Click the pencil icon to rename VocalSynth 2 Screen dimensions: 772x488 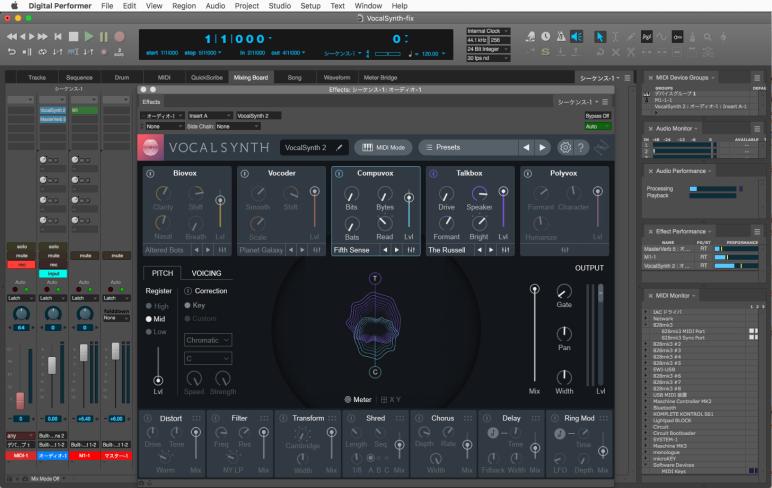coord(339,147)
